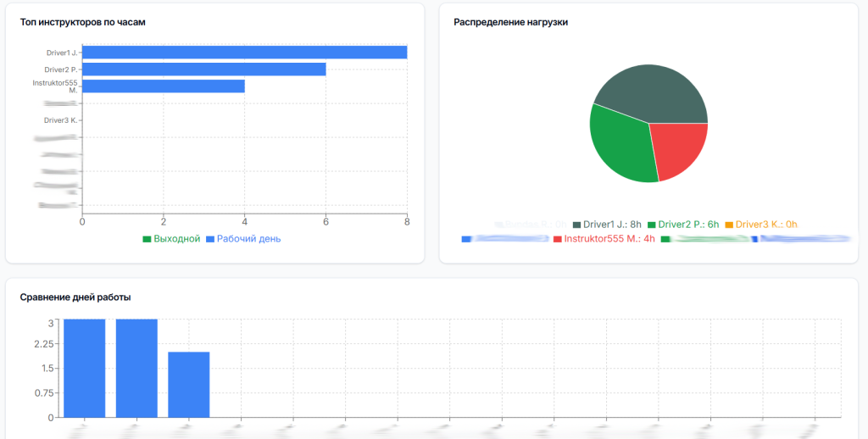
Task: Toggle Driver2 P.: 6h pie legend entry
Action: click(x=688, y=225)
